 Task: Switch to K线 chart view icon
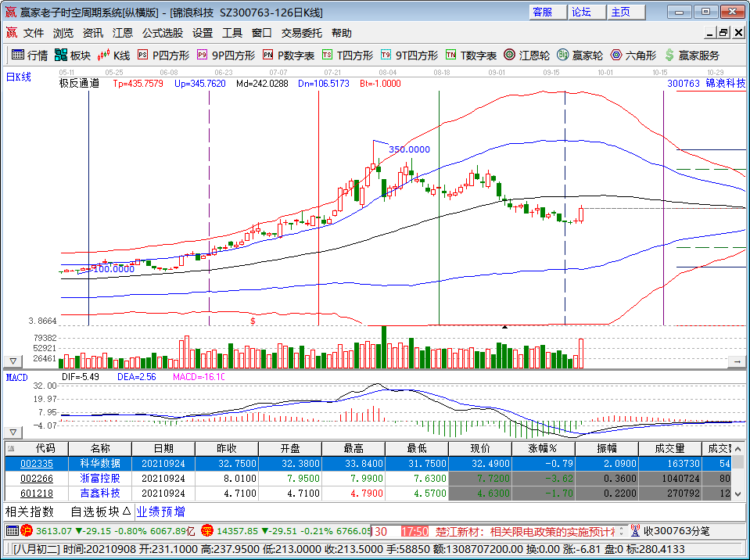point(113,56)
